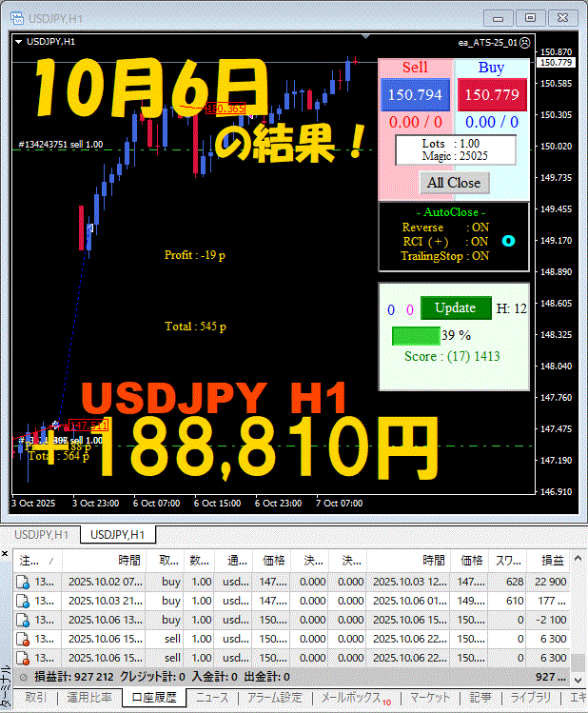Image resolution: width=588 pixels, height=713 pixels.
Task: Click the ea_ATS-25_01 expert advisor face icon
Action: coord(525,42)
